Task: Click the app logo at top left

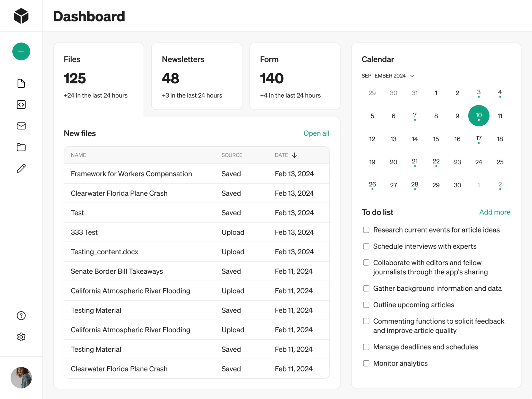Action: tap(21, 16)
